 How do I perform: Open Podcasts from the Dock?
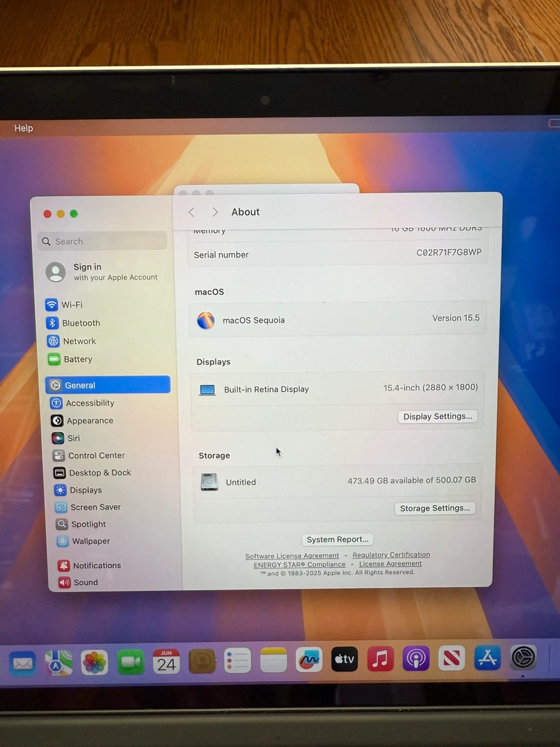[416, 658]
